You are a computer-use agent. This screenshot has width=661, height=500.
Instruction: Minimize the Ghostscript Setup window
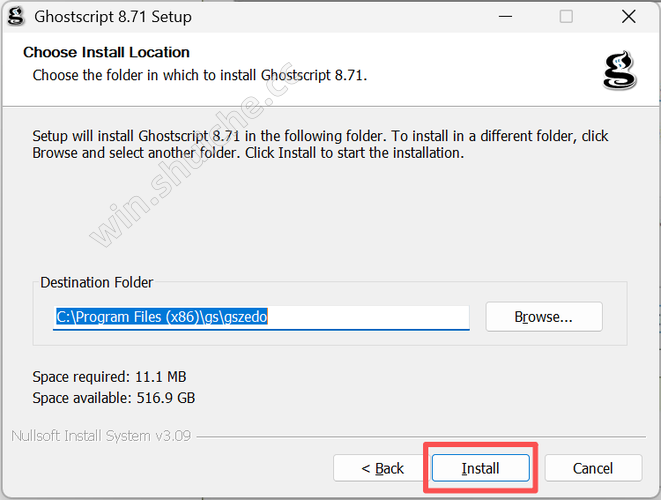pos(505,17)
